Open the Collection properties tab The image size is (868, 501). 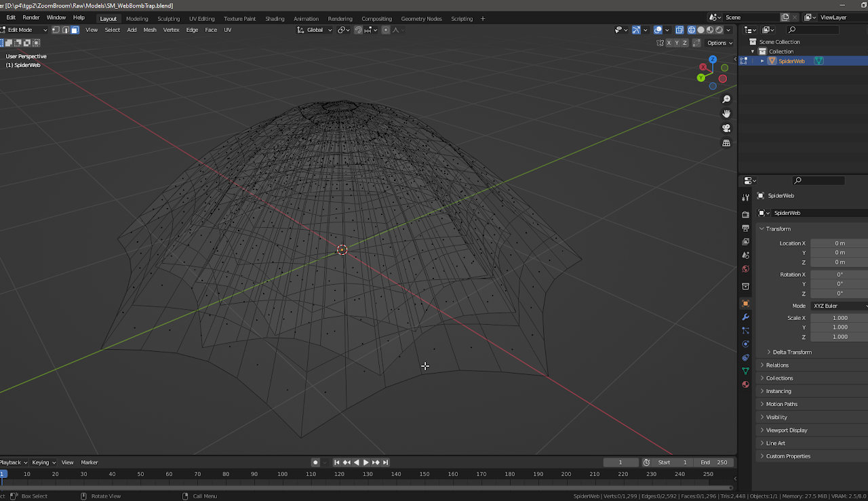coord(745,286)
